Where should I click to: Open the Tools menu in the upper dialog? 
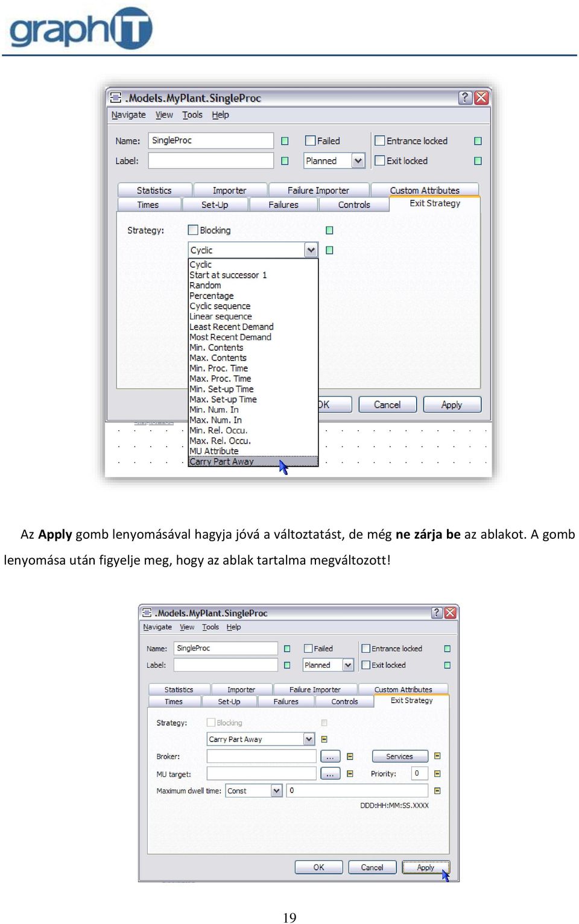pos(192,115)
